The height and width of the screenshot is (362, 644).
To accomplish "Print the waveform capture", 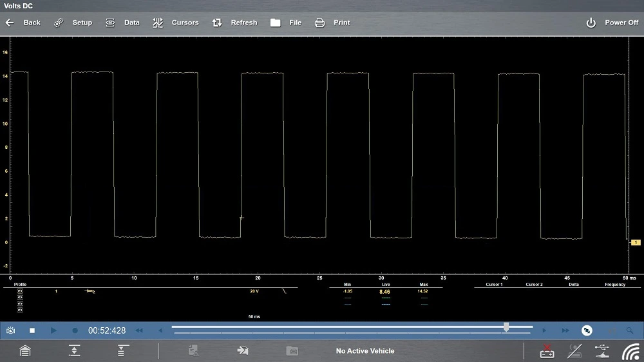I will (332, 23).
